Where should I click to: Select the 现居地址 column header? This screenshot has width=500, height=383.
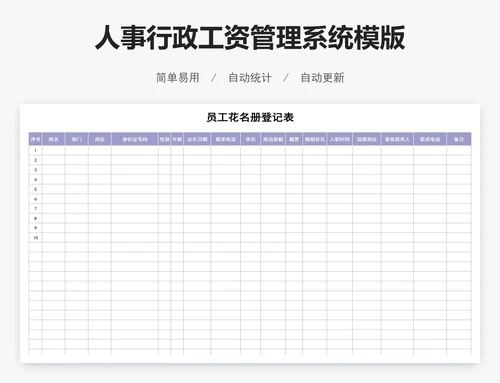tap(367, 139)
